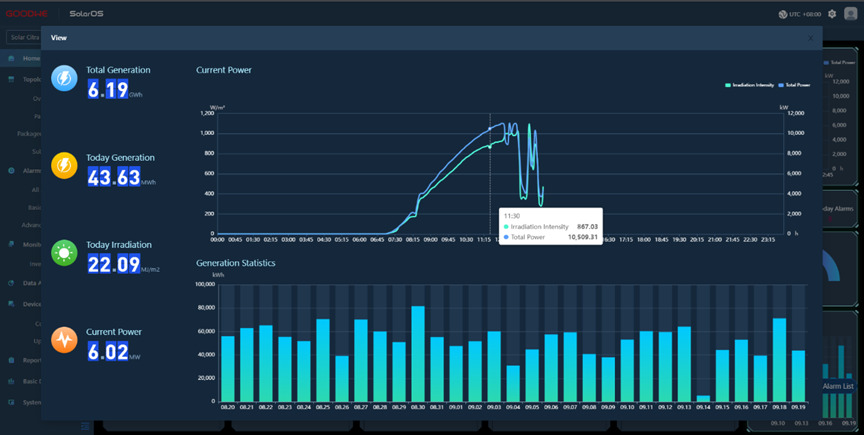This screenshot has width=864, height=435.
Task: Click the Total Generation lightning icon
Action: tap(64, 78)
